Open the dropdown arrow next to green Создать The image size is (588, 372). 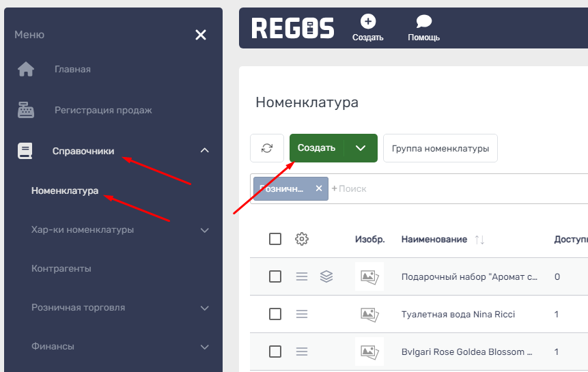[361, 148]
